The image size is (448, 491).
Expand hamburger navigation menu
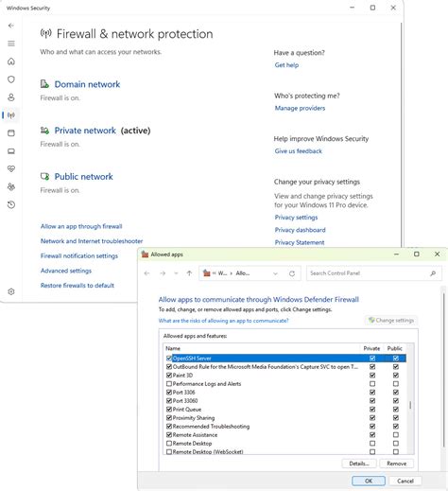point(11,44)
